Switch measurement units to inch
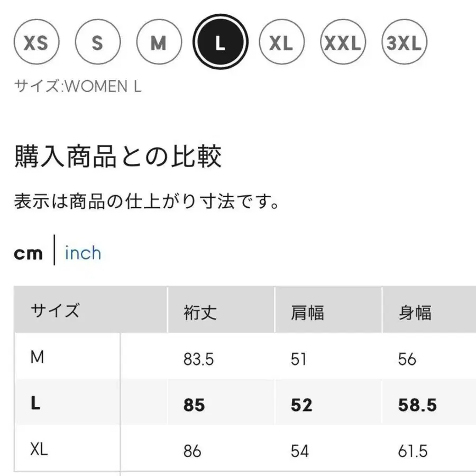Viewport: 476px width, 476px height. [x=83, y=253]
